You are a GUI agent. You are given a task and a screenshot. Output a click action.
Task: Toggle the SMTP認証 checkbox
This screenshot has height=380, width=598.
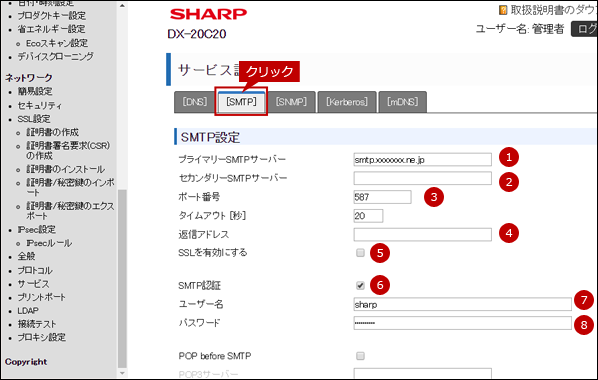coord(360,285)
